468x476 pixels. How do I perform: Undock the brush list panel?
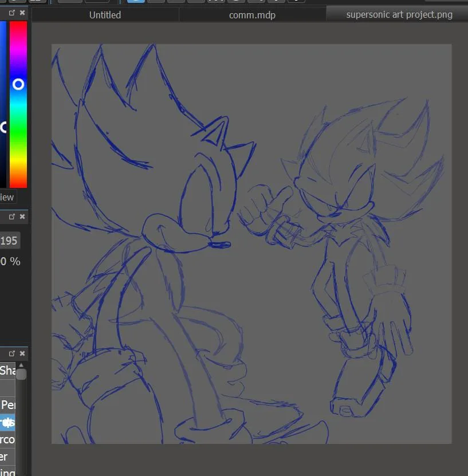tap(12, 353)
